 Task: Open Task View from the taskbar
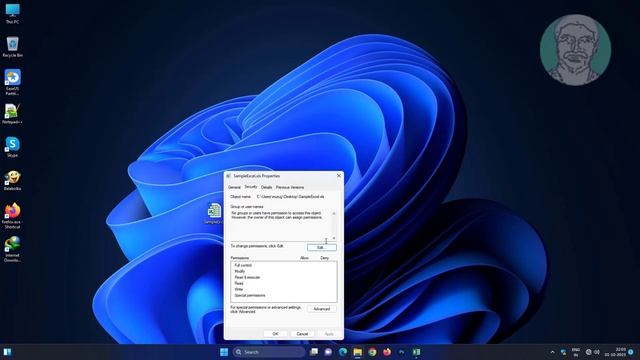tap(313, 352)
